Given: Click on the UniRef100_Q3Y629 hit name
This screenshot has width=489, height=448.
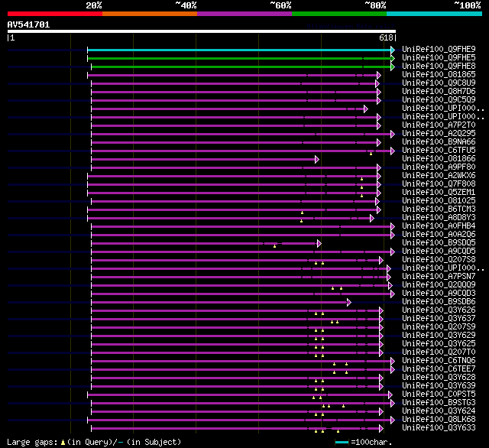Looking at the screenshot, I should point(439,336).
